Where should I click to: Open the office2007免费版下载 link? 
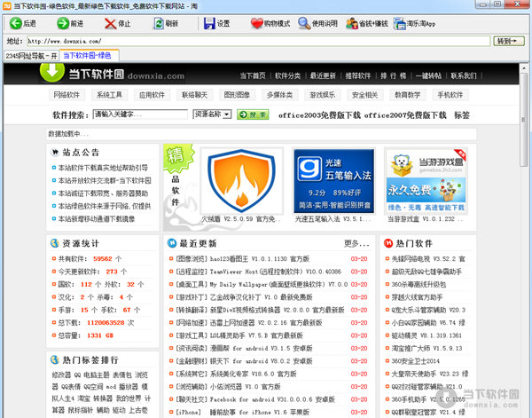(x=405, y=115)
